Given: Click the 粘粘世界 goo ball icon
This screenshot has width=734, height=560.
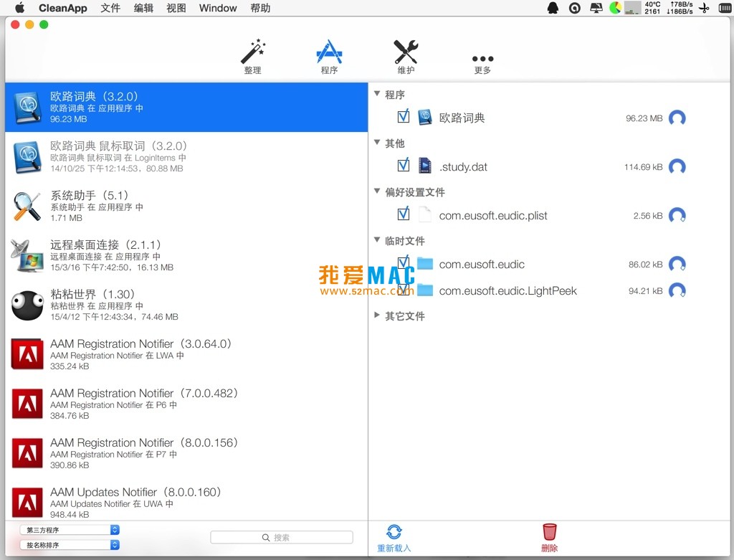Looking at the screenshot, I should 27,305.
